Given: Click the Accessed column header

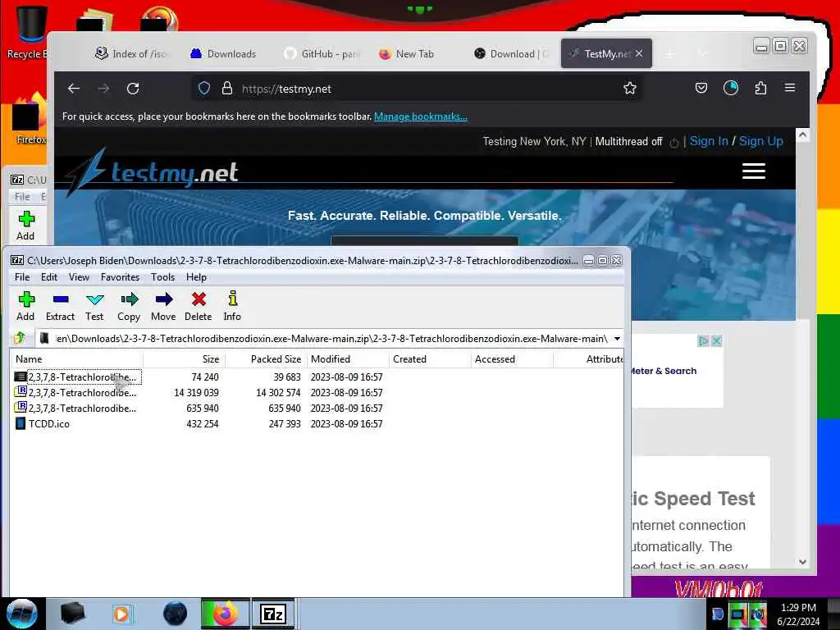Looking at the screenshot, I should [x=512, y=359].
